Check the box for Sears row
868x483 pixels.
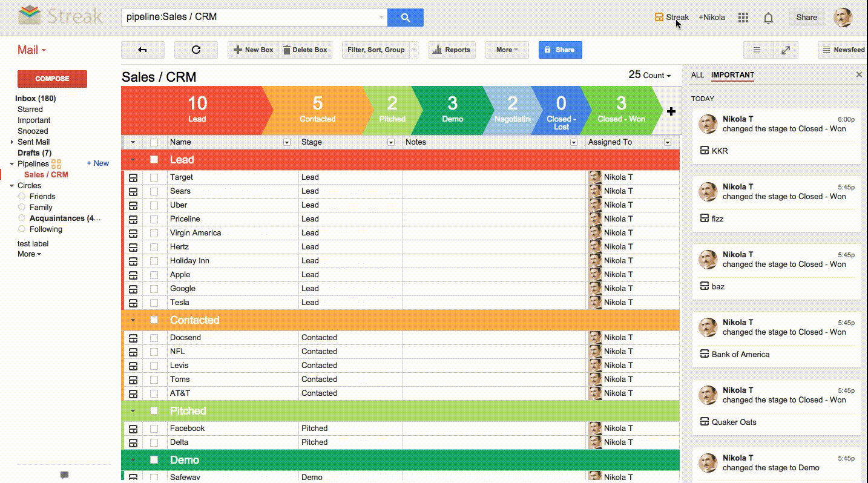pos(154,191)
